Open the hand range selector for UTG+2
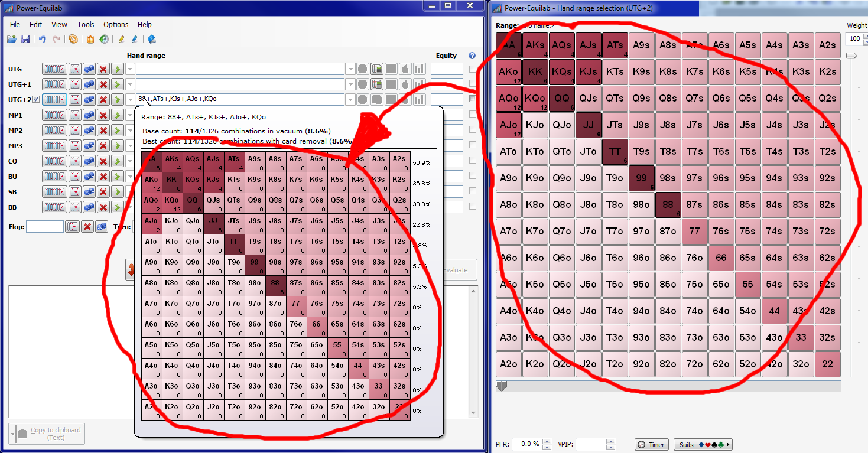Viewport: 868px width, 453px height. (54, 100)
